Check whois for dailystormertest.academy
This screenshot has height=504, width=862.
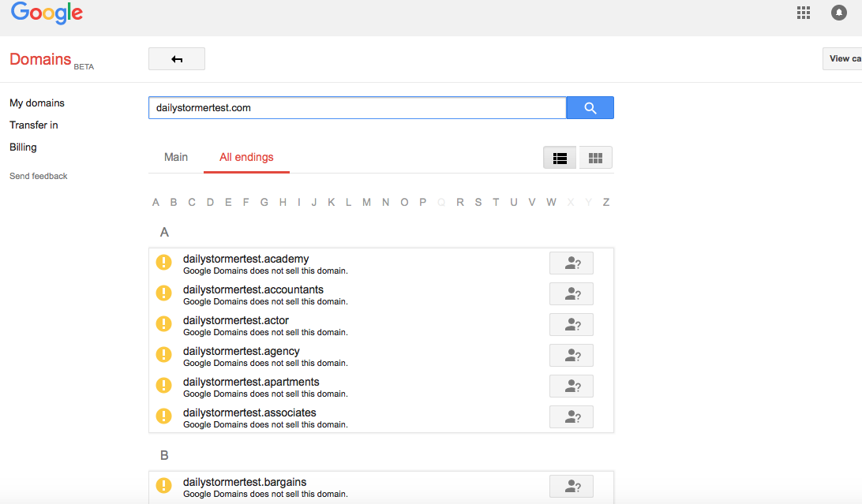coord(572,263)
